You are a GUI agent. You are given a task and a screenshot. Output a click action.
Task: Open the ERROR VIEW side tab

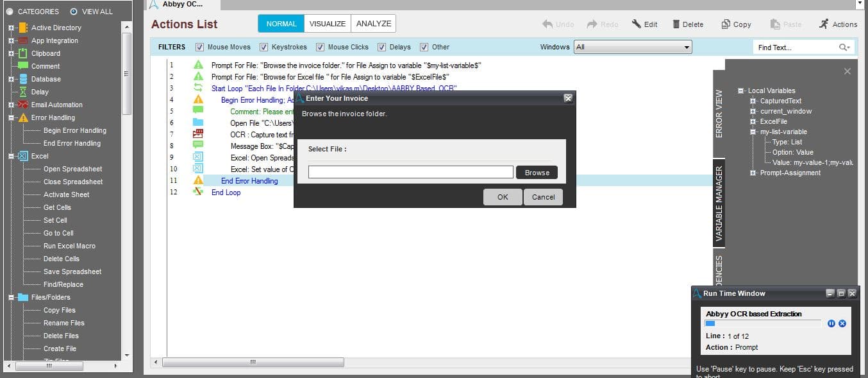(x=719, y=114)
